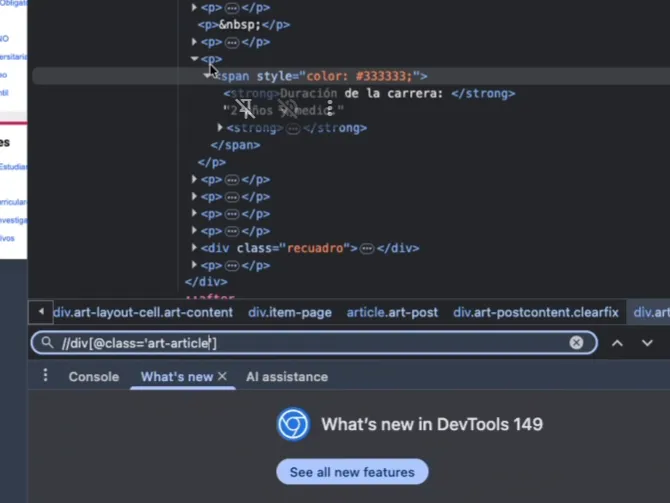The width and height of the screenshot is (670, 503).
Task: Go to previous search result
Action: [x=617, y=343]
